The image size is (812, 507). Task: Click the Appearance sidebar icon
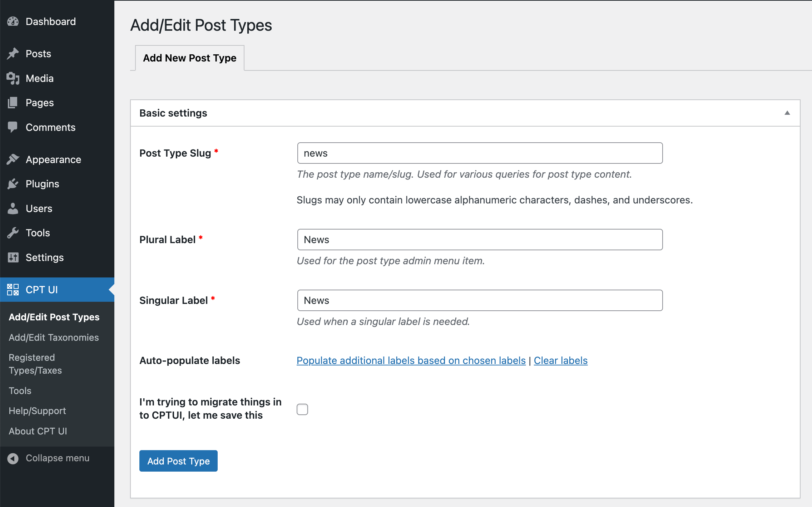[13, 159]
